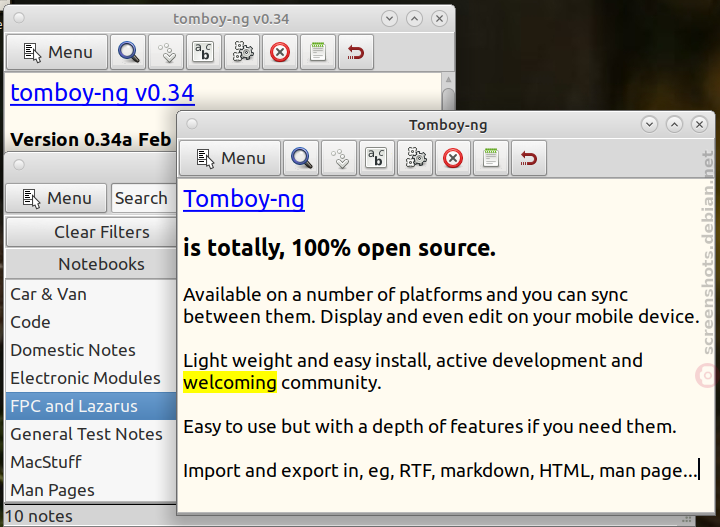
Task: Click the Search magnifier in Tomboy-ng note window
Action: click(x=301, y=158)
